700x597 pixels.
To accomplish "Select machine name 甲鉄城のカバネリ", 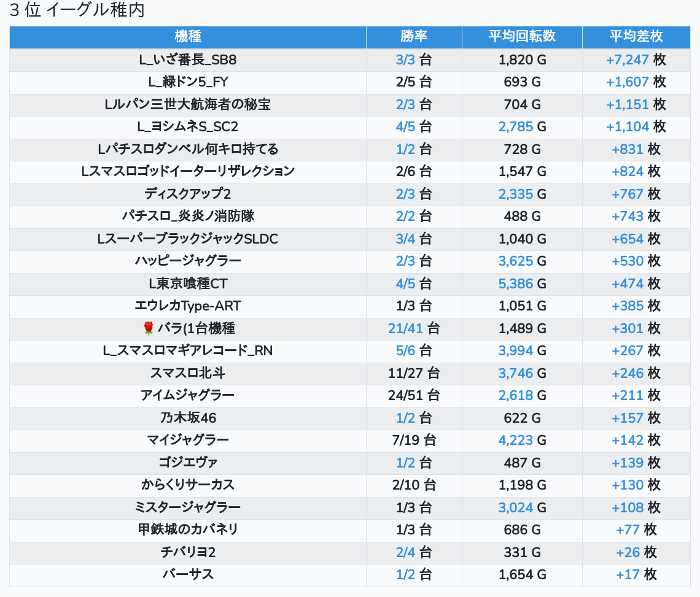I will [x=188, y=530].
